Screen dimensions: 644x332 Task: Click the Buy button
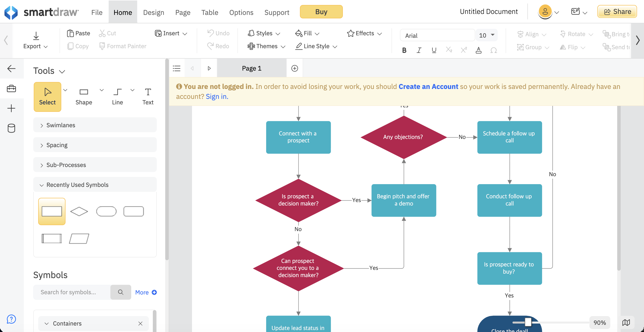coord(321,11)
